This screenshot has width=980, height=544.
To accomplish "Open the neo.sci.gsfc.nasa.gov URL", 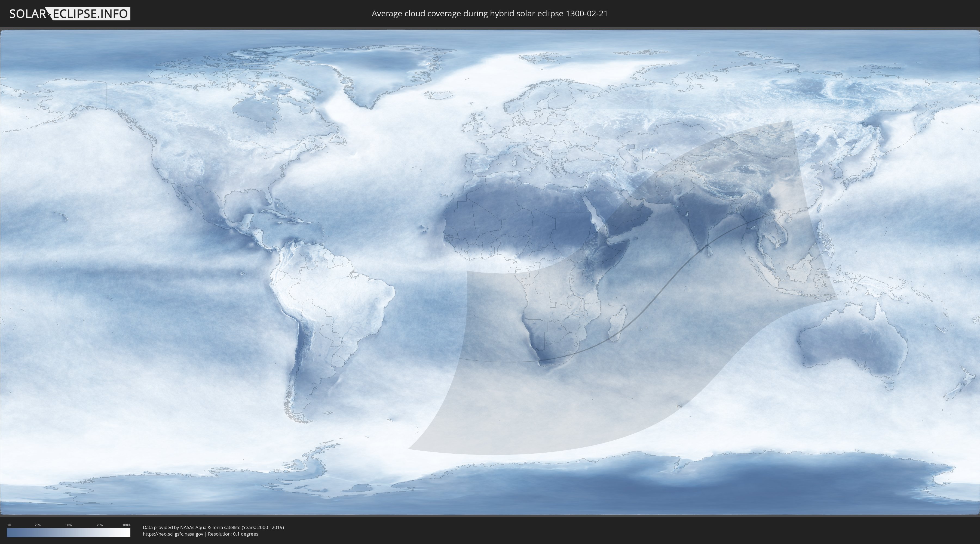I will [x=173, y=534].
